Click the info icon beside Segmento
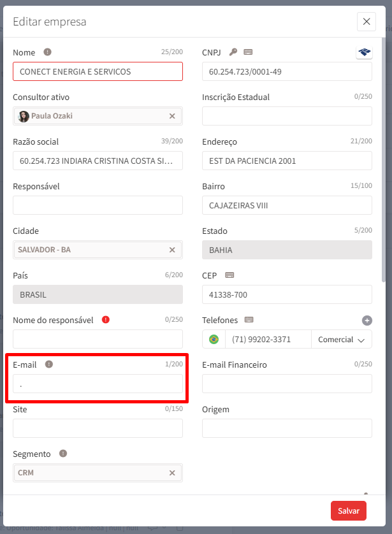392x534 pixels. pyautogui.click(x=63, y=454)
